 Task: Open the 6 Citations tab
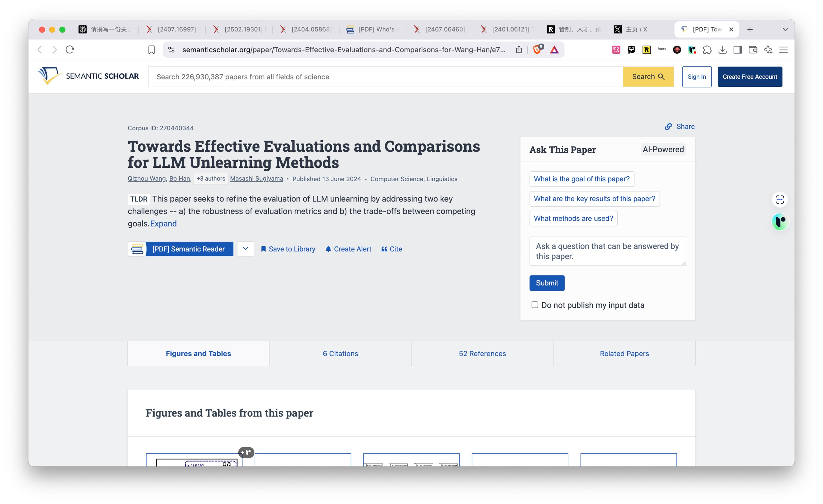tap(340, 353)
